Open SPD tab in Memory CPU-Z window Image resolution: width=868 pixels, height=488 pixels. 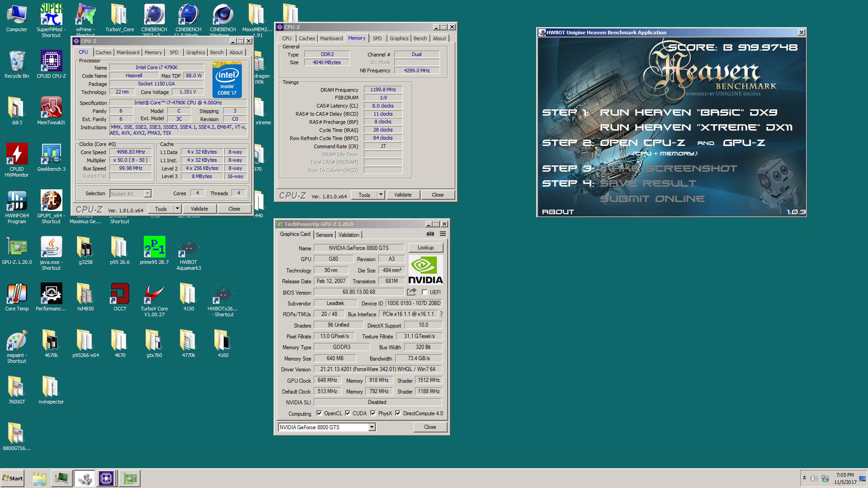(377, 38)
